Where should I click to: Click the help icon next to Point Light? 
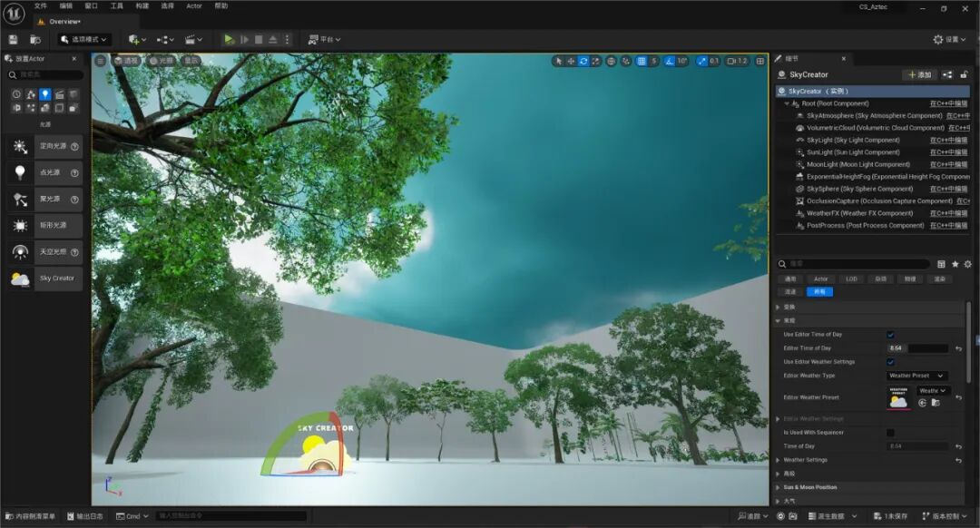74,173
